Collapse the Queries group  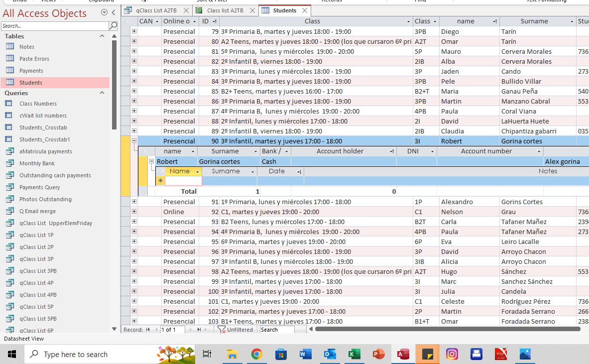click(102, 93)
